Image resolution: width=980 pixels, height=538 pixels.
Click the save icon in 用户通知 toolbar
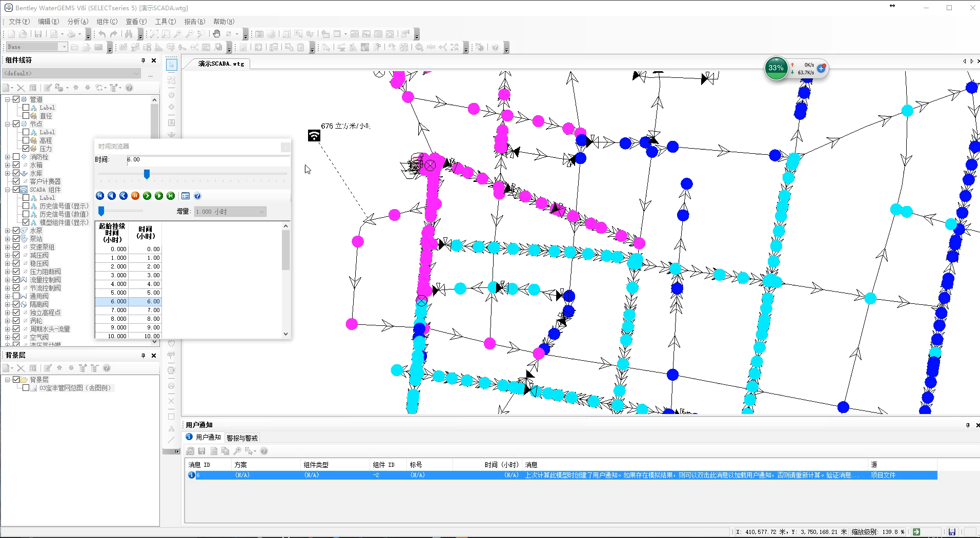[202, 451]
